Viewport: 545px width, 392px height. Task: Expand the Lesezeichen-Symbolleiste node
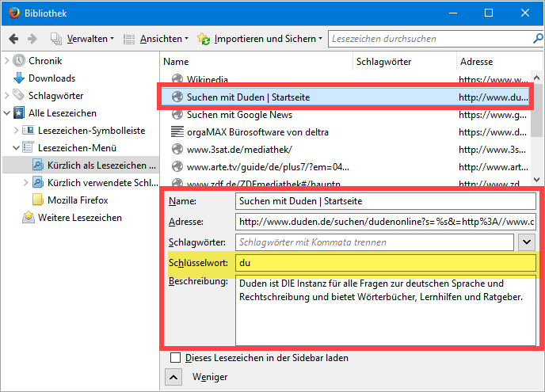click(x=16, y=131)
